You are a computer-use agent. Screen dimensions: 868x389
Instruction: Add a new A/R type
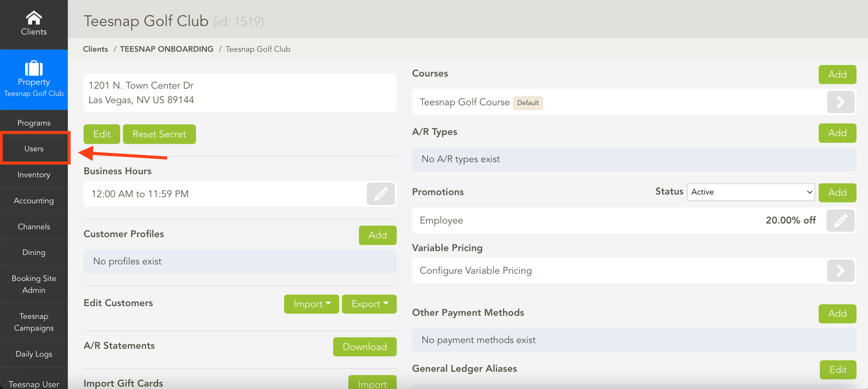837,133
